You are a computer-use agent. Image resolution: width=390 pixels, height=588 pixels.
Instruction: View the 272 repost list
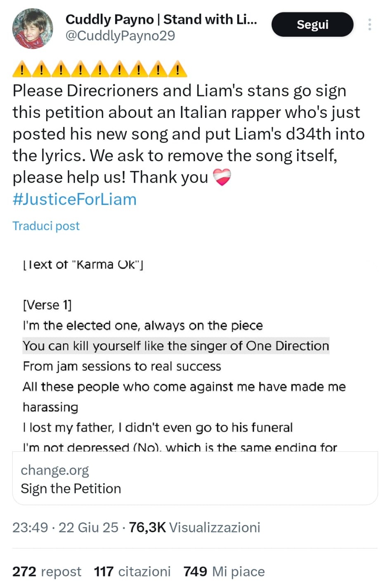(x=47, y=572)
